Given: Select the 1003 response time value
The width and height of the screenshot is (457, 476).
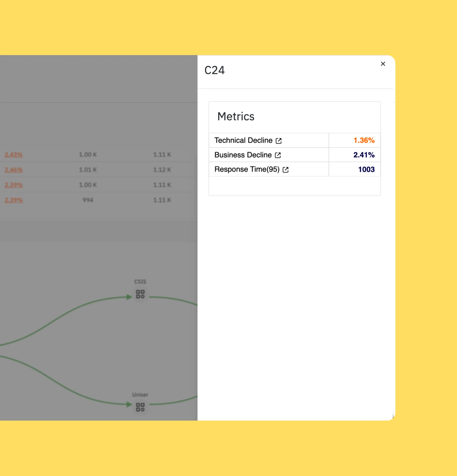Looking at the screenshot, I should 366,169.
